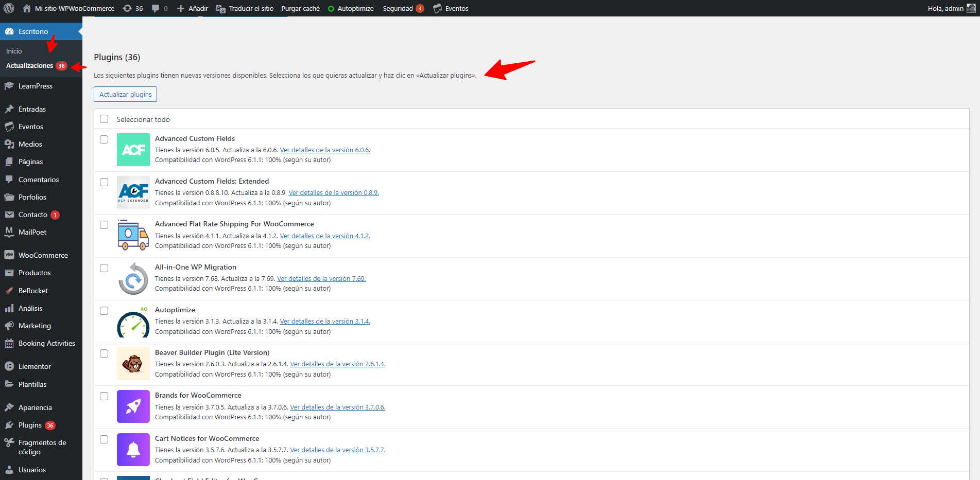
Task: Open Escritorio dashboard in sidebar
Action: click(x=41, y=31)
